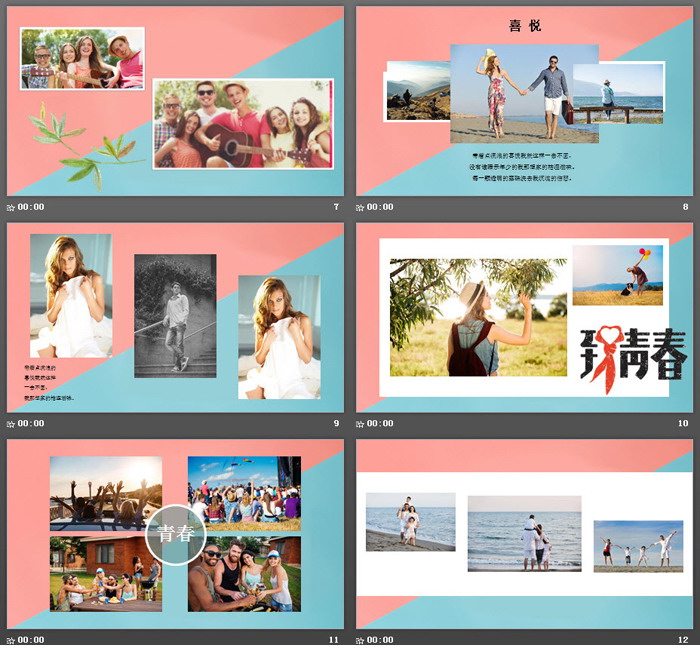Viewport: 700px width, 645px height.
Task: Select slide 11 with the 青春 circle badge
Action: pyautogui.click(x=175, y=533)
